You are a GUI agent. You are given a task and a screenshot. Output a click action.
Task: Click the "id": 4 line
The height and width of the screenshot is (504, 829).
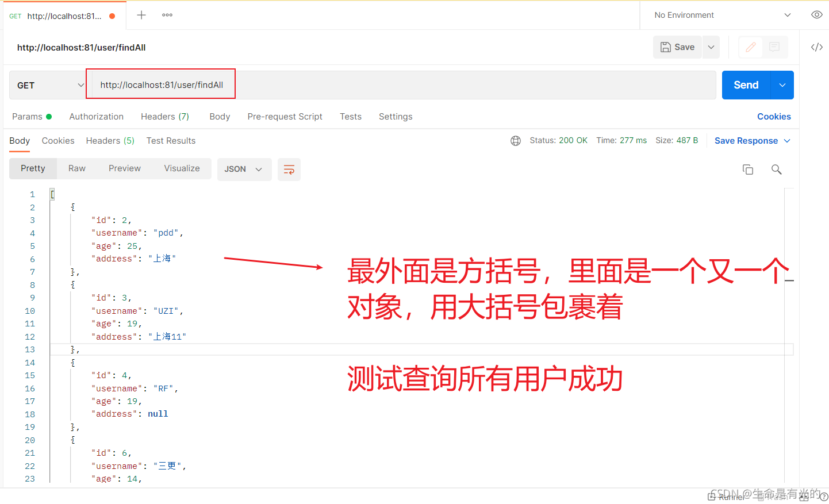[x=112, y=376]
